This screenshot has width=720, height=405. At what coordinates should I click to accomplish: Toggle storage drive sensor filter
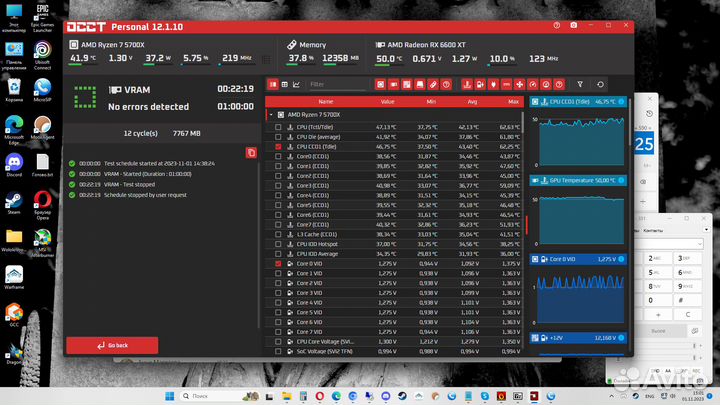click(x=420, y=84)
